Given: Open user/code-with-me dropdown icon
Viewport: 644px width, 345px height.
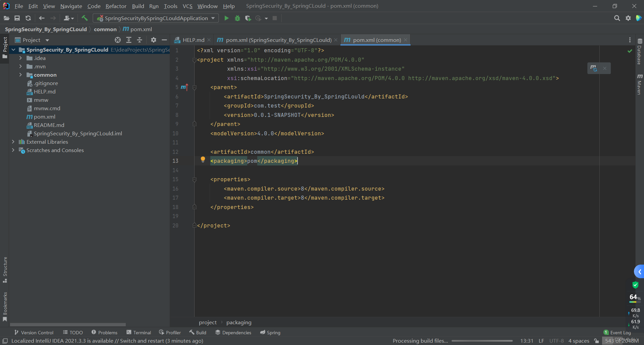Looking at the screenshot, I should pyautogui.click(x=69, y=18).
